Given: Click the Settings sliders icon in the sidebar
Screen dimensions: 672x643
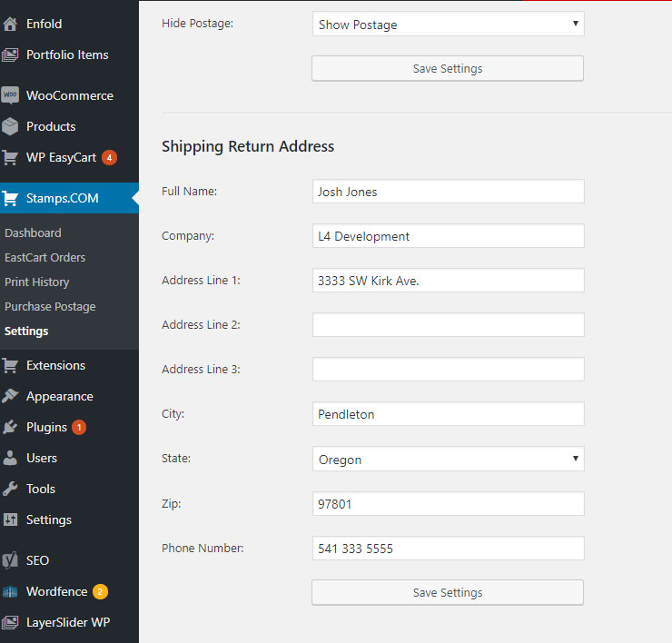Looking at the screenshot, I should click(x=10, y=519).
